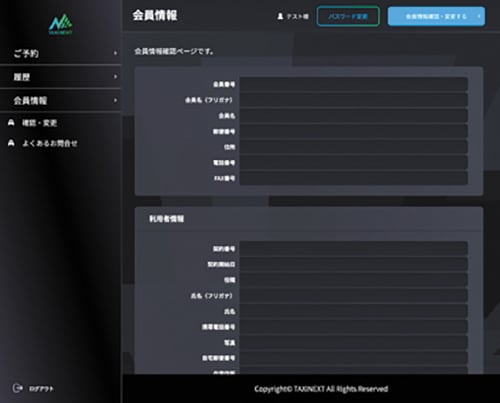Expand the 履歴 sidebar chevron

tap(115, 77)
